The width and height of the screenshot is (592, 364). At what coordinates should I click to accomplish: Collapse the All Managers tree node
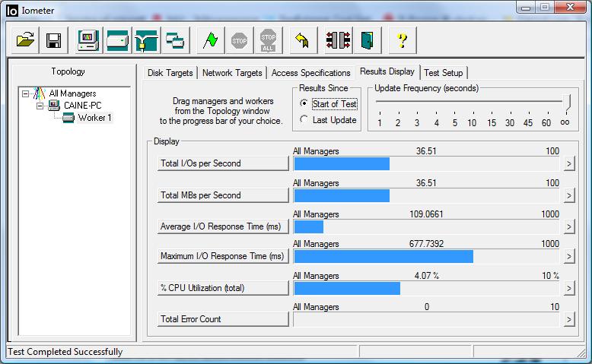[x=25, y=93]
